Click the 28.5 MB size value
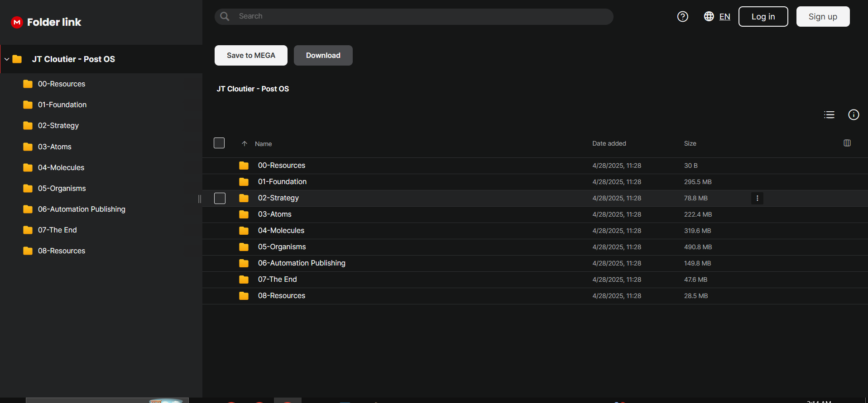This screenshot has height=403, width=868. tap(696, 296)
